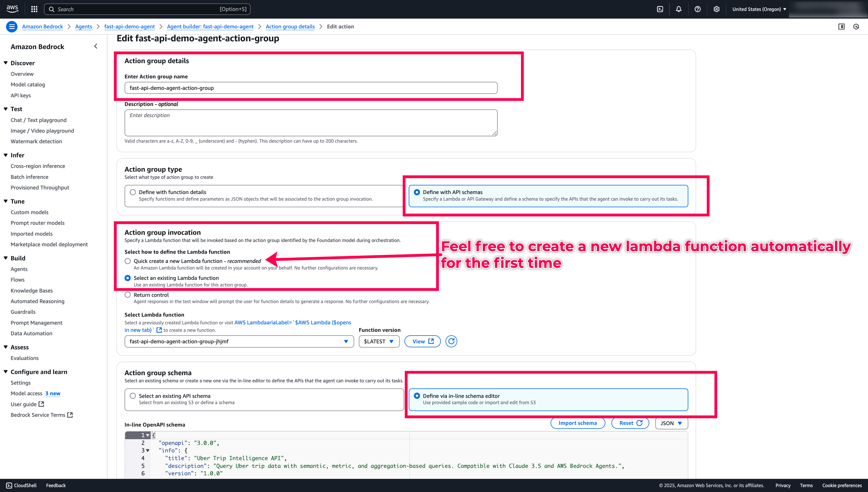Open CloudShell from the top bar icon

click(x=660, y=9)
